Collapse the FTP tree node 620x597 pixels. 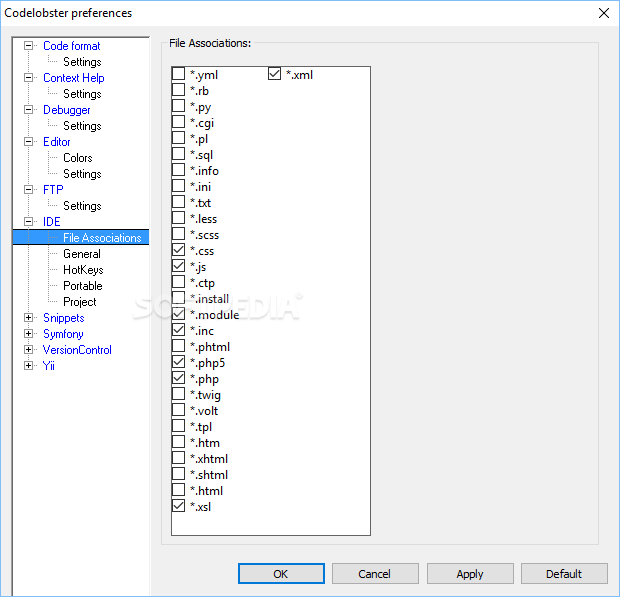[28, 190]
